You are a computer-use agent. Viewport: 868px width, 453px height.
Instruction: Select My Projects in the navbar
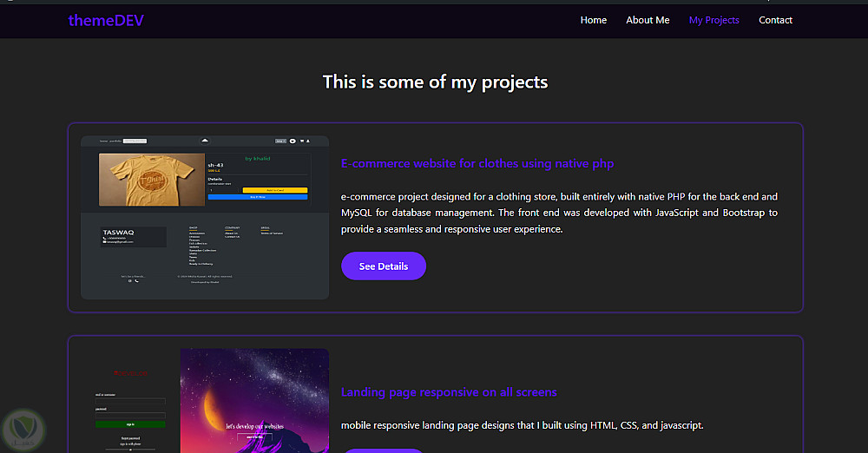713,20
